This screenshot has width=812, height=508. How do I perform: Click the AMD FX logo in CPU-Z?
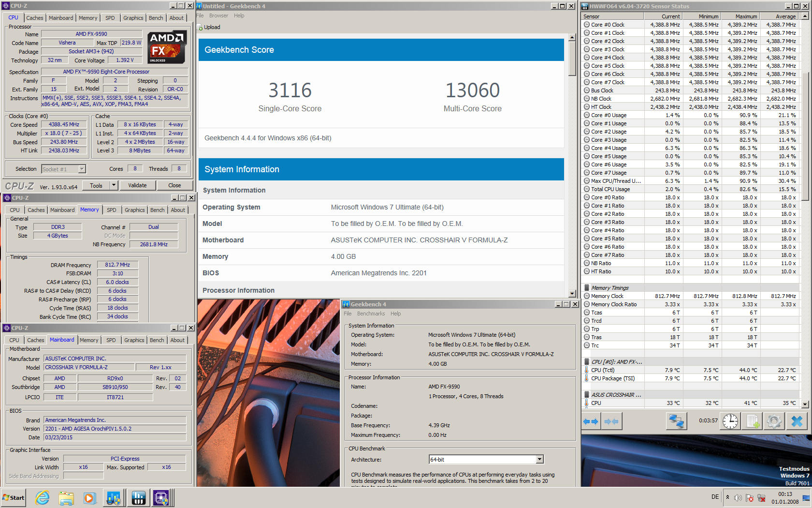click(x=167, y=47)
